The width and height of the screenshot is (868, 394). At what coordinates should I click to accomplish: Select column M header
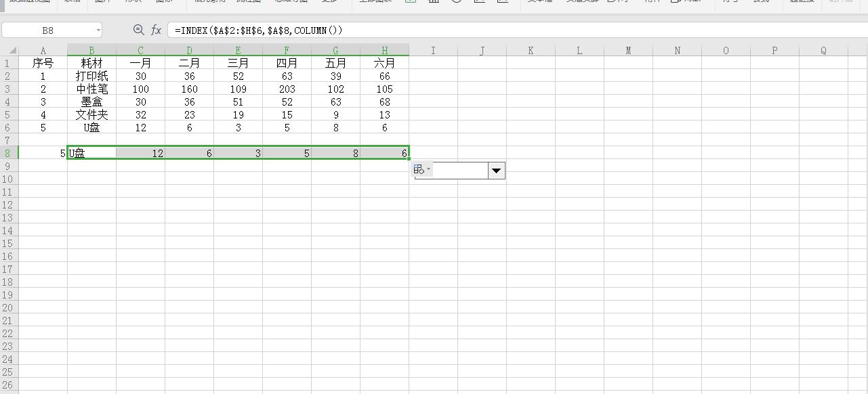(x=629, y=51)
